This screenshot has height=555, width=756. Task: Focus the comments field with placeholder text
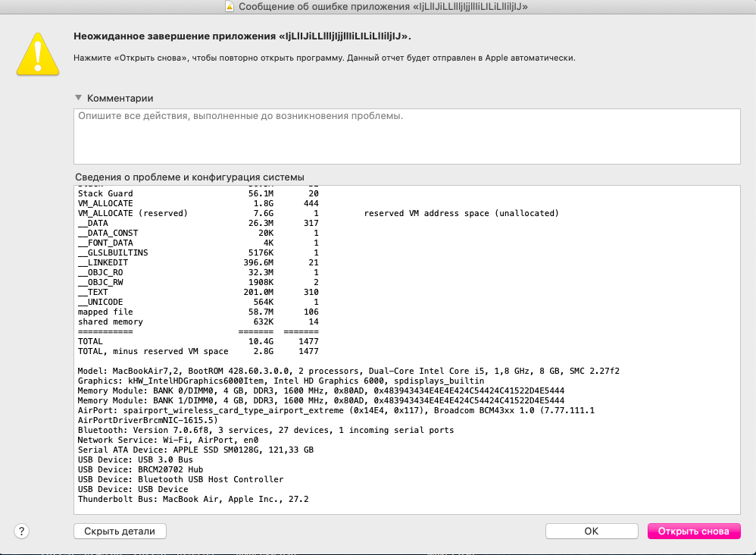click(406, 136)
